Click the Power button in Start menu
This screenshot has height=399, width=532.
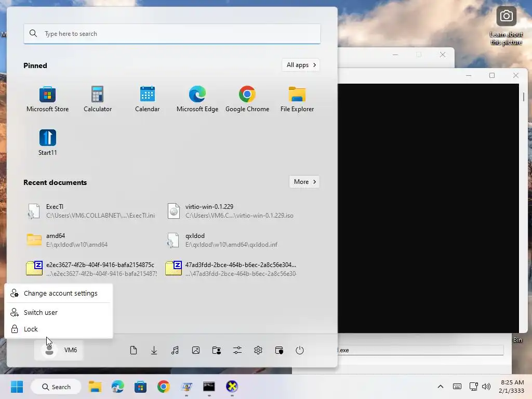(300, 350)
